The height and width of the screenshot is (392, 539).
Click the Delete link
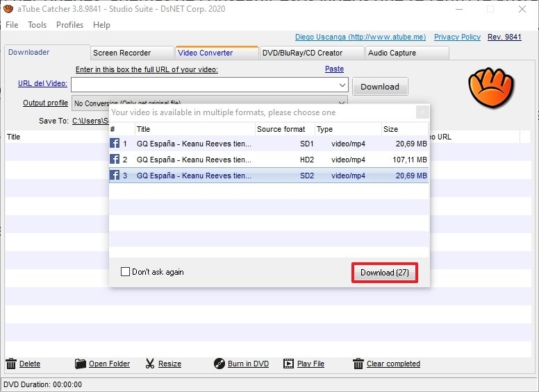point(30,364)
